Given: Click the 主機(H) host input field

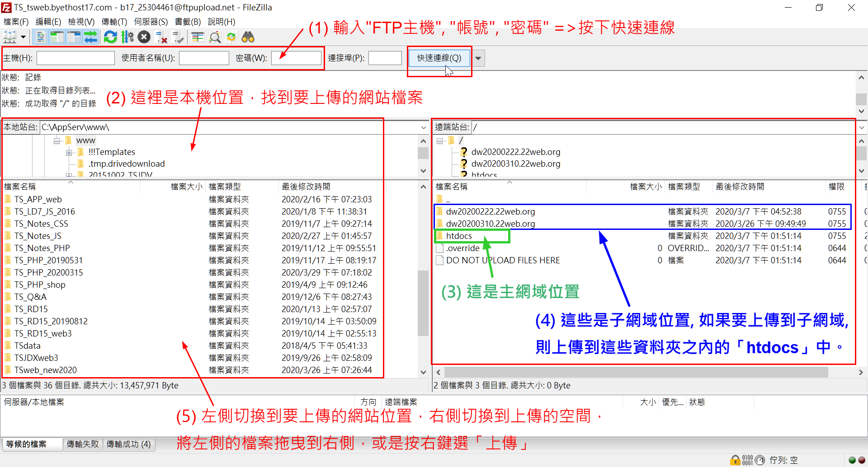Looking at the screenshot, I should pyautogui.click(x=75, y=58).
